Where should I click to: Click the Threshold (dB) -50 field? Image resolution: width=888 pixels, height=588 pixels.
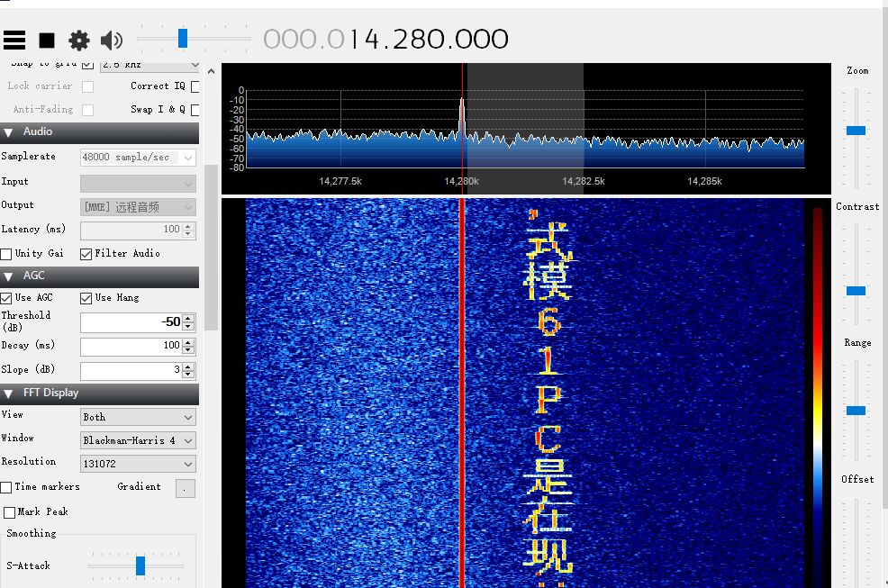click(x=131, y=322)
